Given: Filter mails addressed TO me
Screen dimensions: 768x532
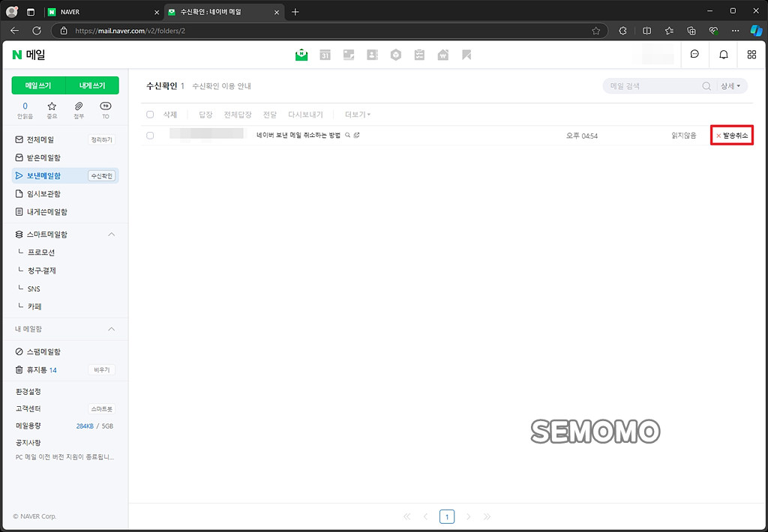Looking at the screenshot, I should 105,110.
